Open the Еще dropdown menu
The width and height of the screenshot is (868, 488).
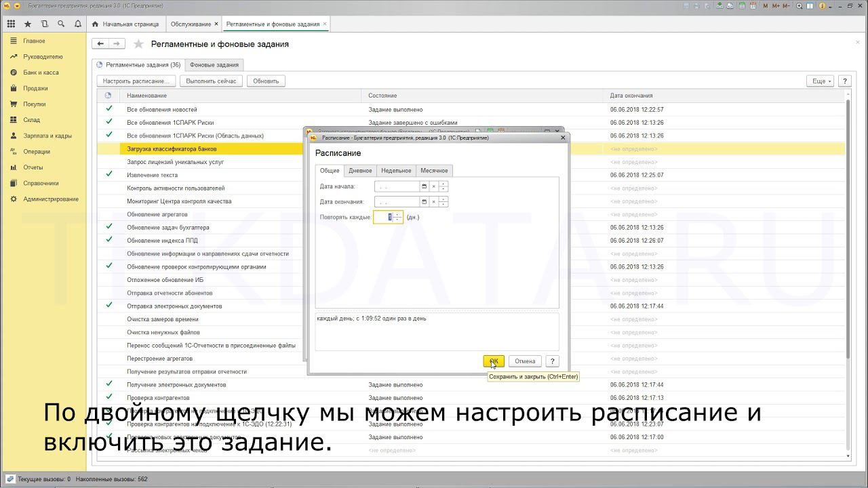820,81
